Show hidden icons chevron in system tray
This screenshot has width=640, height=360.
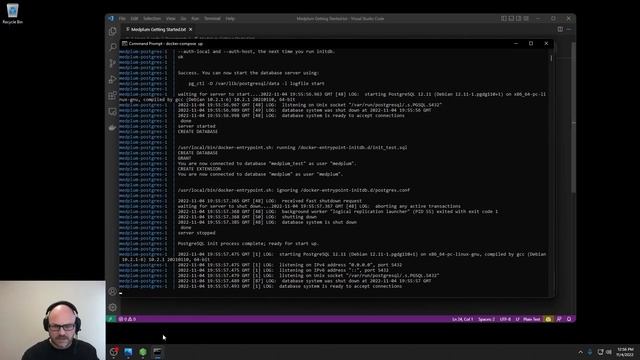(580, 352)
